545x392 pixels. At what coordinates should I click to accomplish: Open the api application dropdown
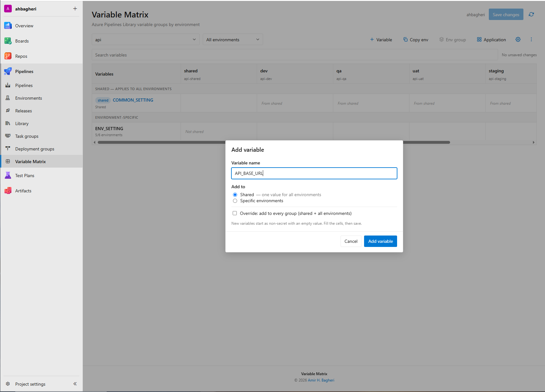[x=146, y=40]
